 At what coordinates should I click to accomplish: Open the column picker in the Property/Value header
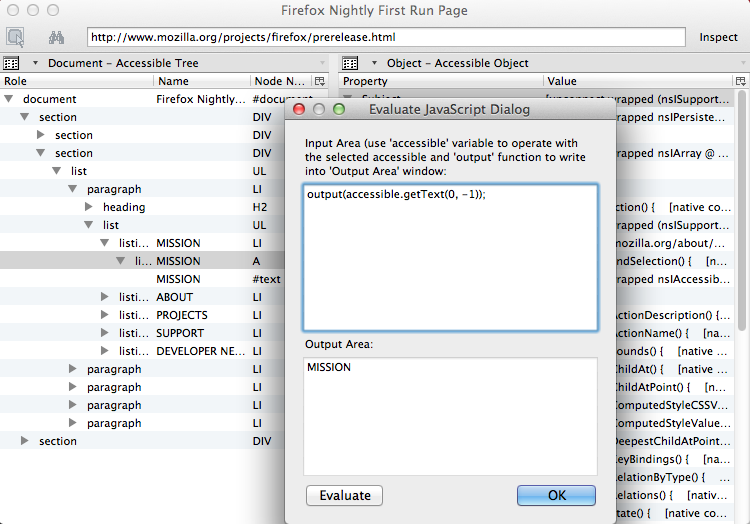pos(740,81)
